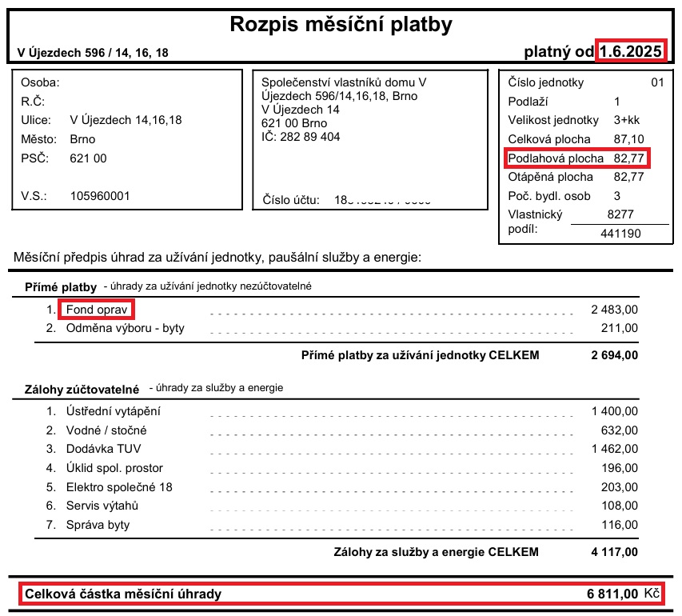
Task: Select grand total 6 811,00 Kč
Action: click(623, 594)
